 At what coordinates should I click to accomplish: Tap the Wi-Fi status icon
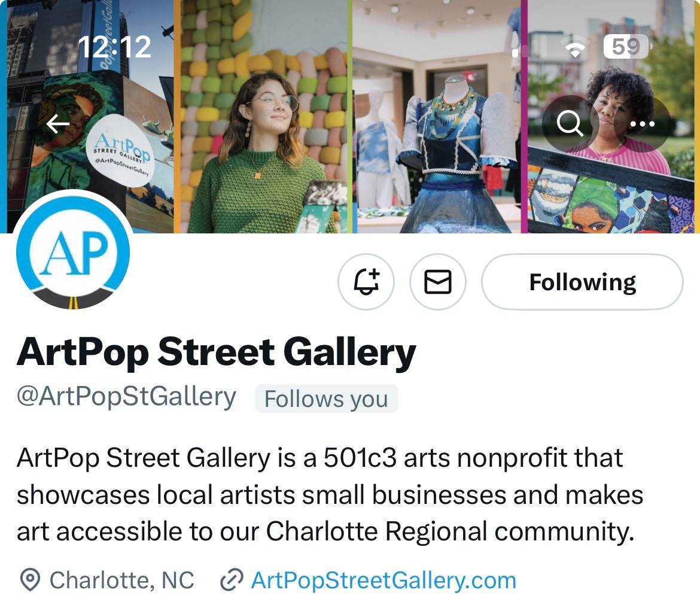(575, 47)
